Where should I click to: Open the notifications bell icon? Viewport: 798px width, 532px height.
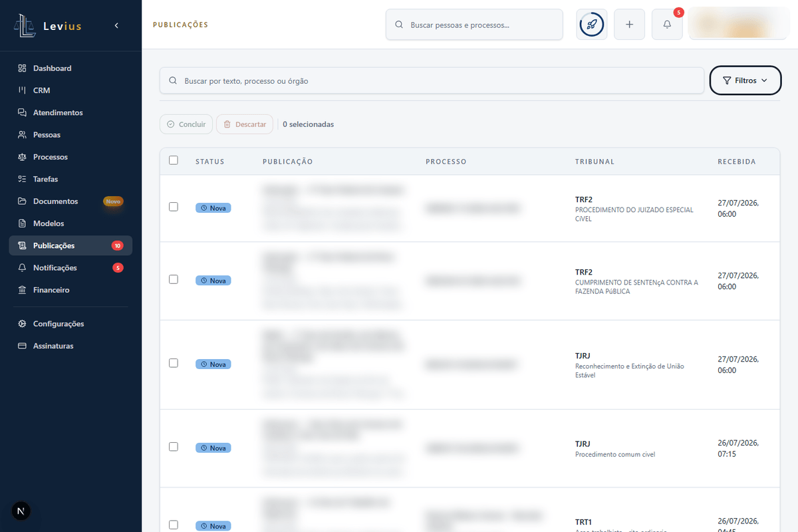[667, 25]
